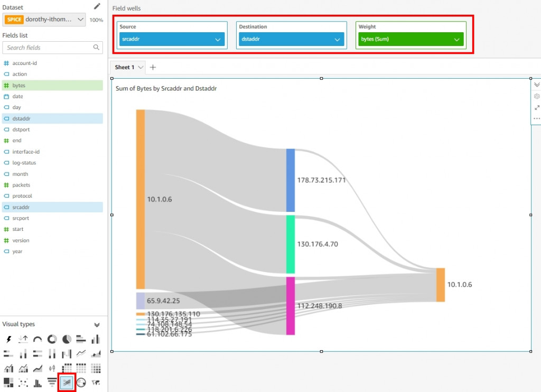Pick the vertical stacked bar chart type
Viewport: 541px width, 392px height.
point(23,353)
